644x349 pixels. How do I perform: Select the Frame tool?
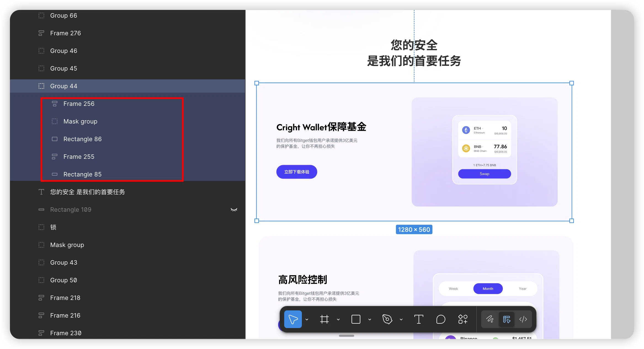click(324, 319)
